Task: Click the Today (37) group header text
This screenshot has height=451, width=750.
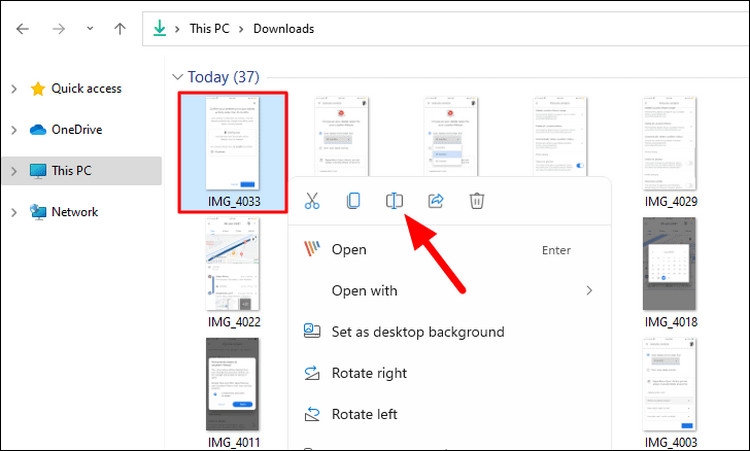Action: 223,77
